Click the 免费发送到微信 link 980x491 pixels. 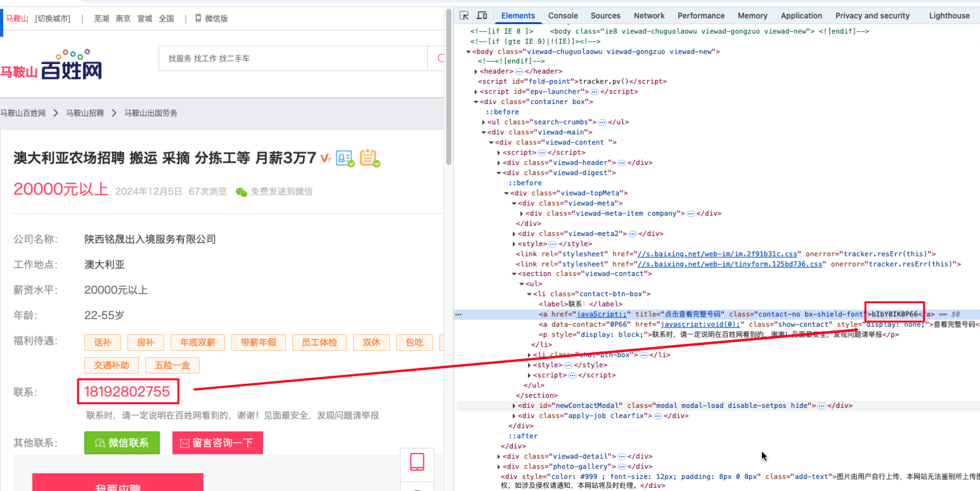(281, 192)
